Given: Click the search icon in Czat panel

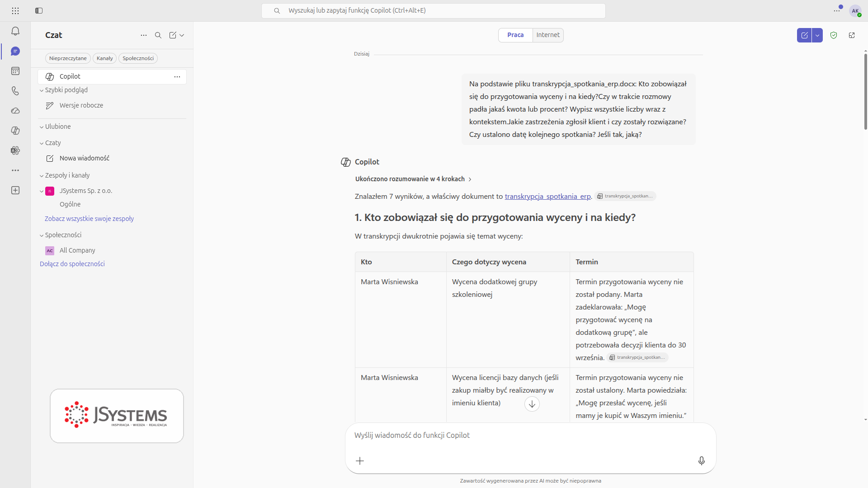Looking at the screenshot, I should point(158,35).
